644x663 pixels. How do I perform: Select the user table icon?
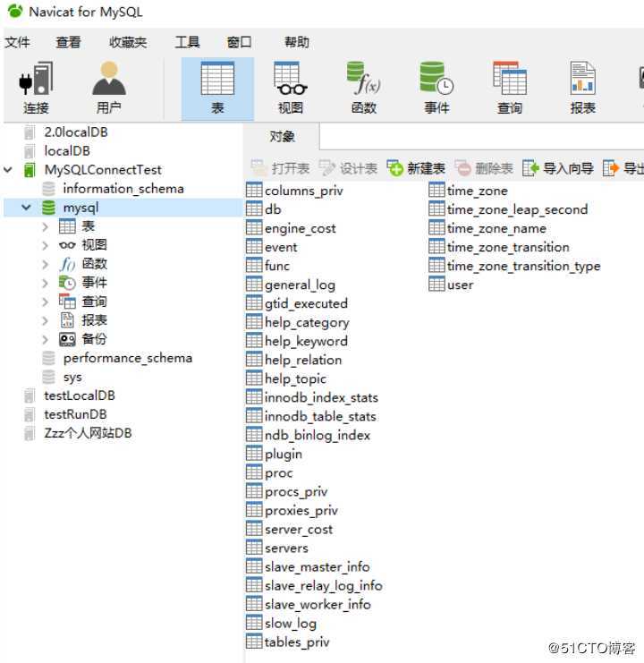436,285
